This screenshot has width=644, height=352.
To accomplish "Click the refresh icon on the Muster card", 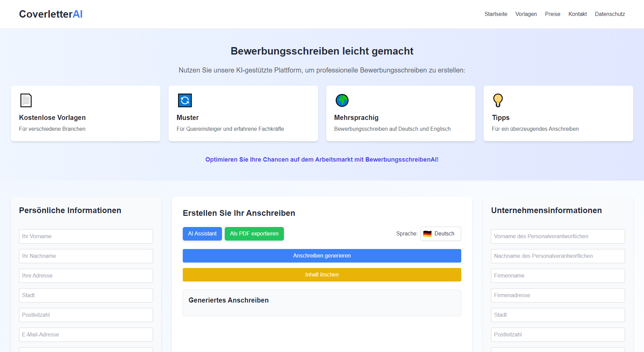I will [x=184, y=100].
